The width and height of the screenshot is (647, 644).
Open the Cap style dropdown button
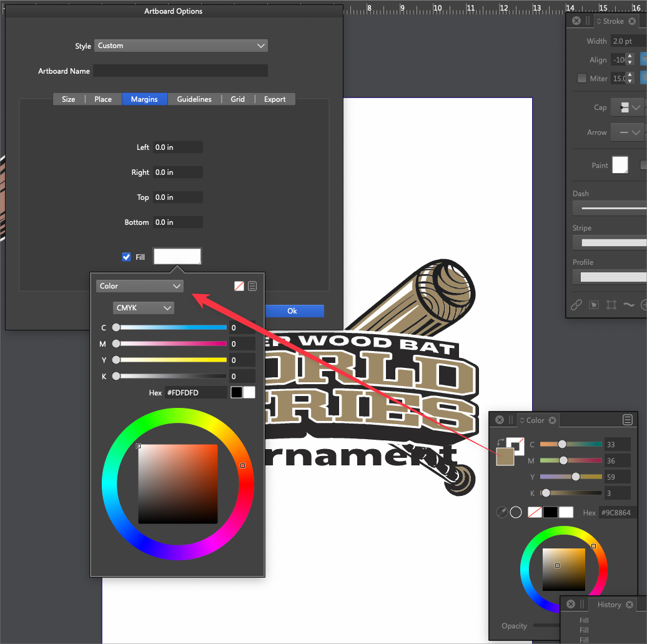pos(628,107)
